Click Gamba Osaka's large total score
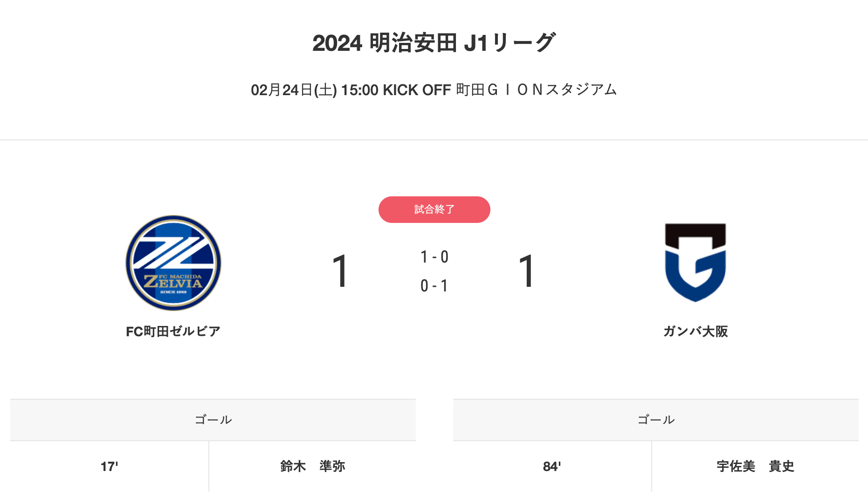 tap(527, 271)
